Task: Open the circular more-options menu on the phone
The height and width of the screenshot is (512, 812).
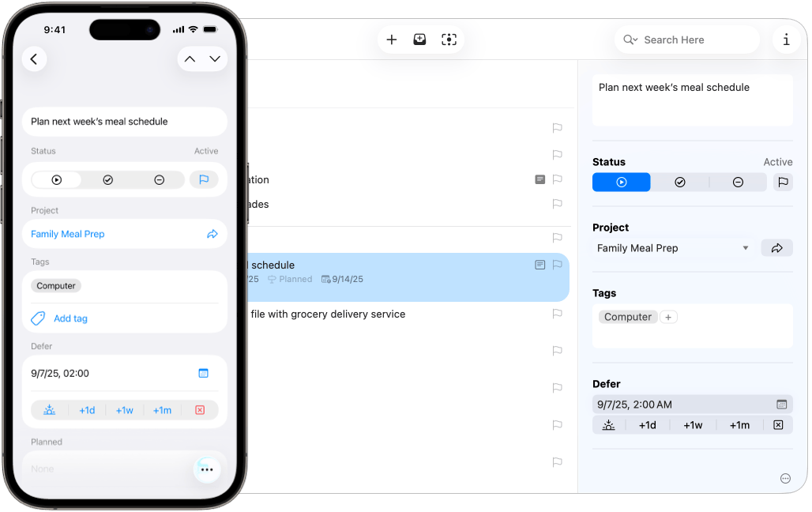Action: coord(207,469)
